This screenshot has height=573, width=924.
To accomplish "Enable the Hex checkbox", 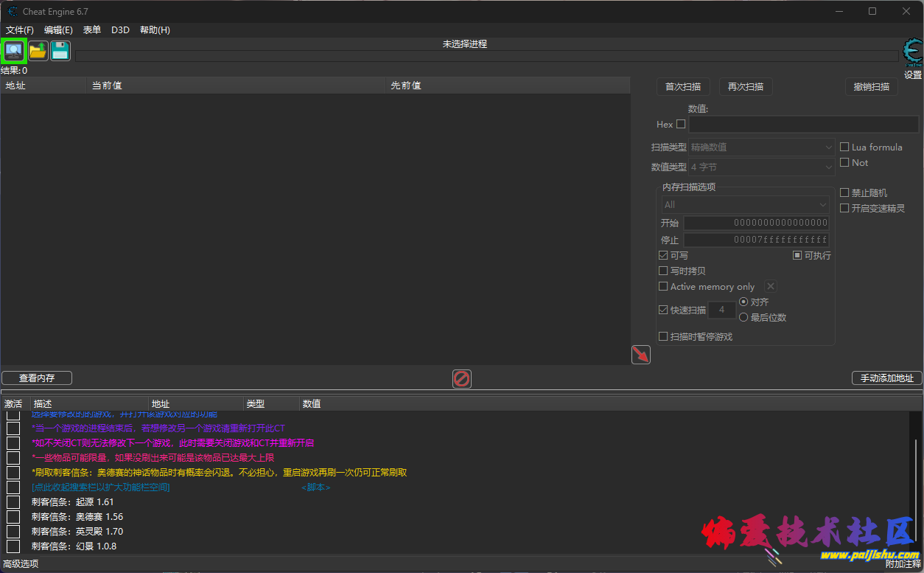I will 682,124.
